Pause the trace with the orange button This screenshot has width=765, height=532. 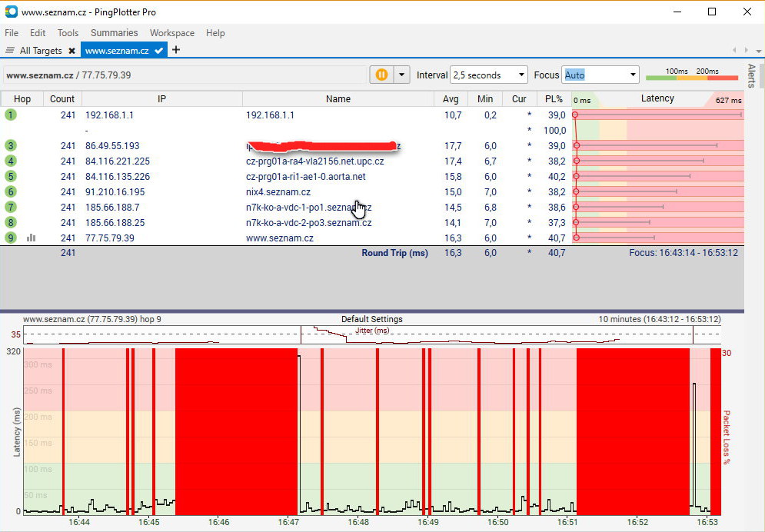[381, 75]
